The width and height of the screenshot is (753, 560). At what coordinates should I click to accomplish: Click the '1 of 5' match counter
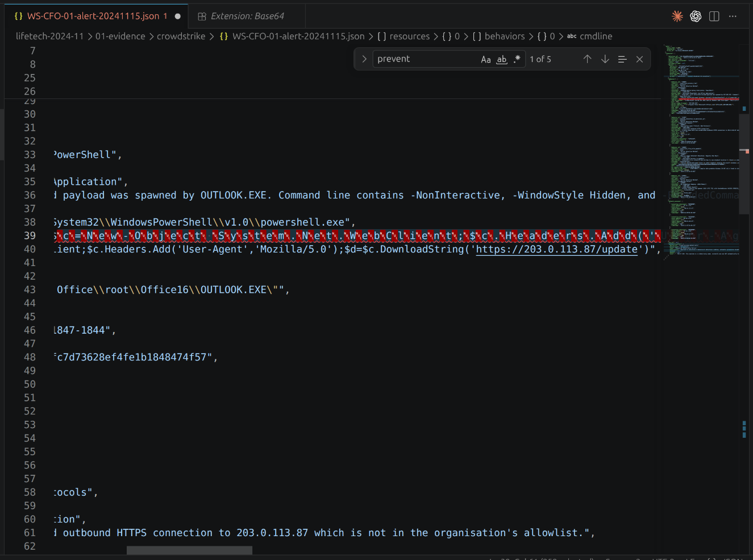[x=540, y=59]
